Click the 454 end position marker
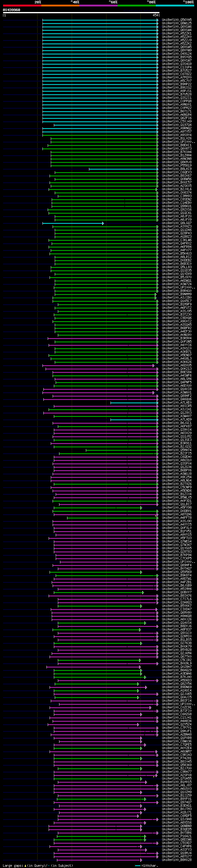This screenshot has height=868, width=197. pyautogui.click(x=155, y=15)
